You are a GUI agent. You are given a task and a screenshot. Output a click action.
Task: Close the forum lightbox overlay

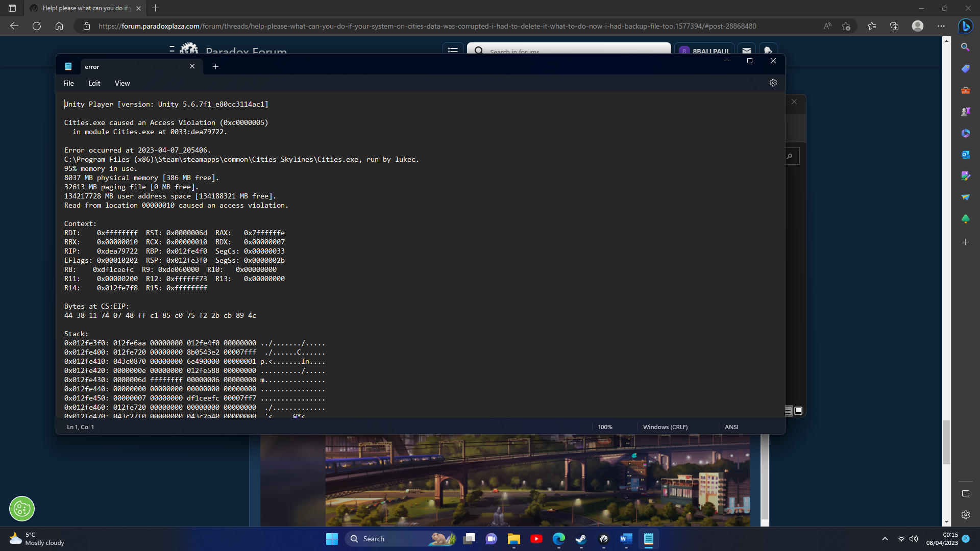point(794,102)
